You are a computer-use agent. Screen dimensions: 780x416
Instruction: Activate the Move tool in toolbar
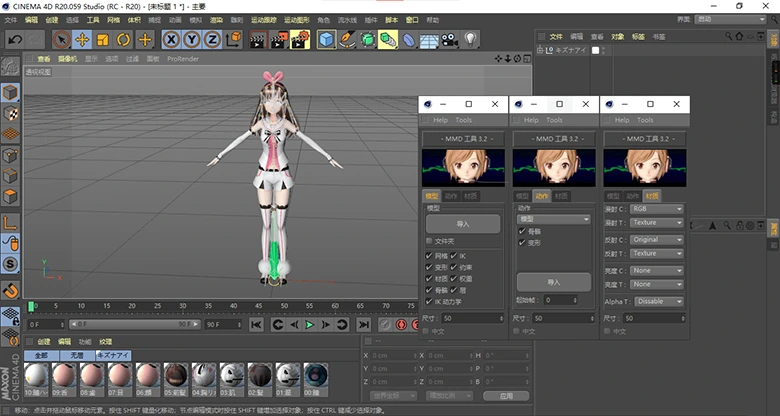tap(82, 39)
